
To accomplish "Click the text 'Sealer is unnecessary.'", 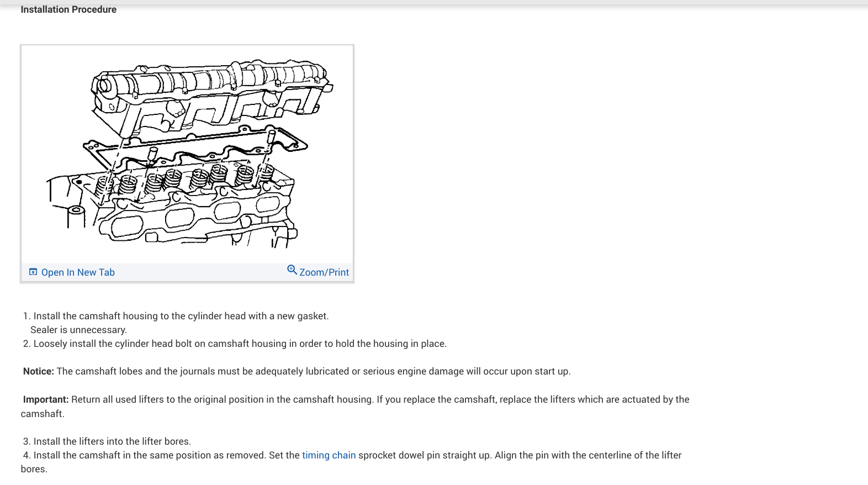I will (x=78, y=330).
